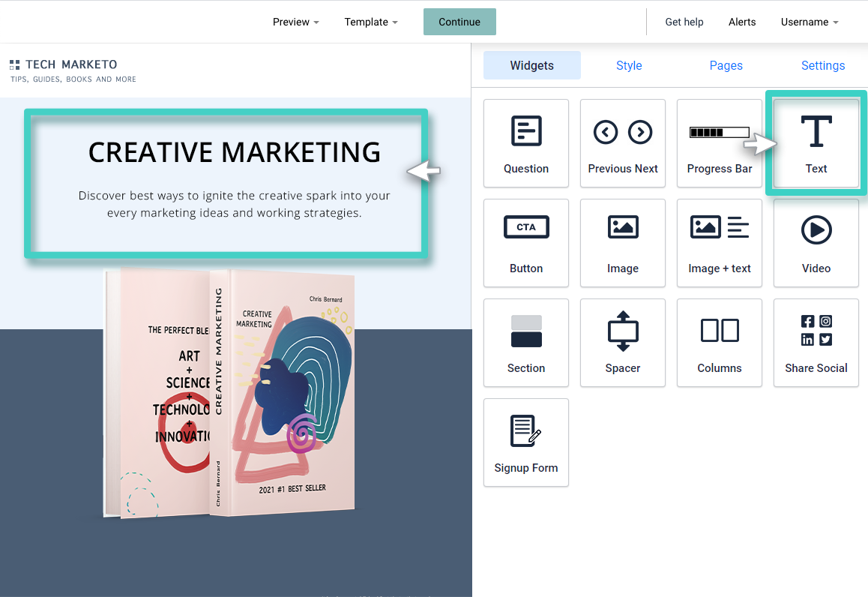The image size is (868, 597).
Task: Insert a Spacer widget
Action: (x=623, y=343)
